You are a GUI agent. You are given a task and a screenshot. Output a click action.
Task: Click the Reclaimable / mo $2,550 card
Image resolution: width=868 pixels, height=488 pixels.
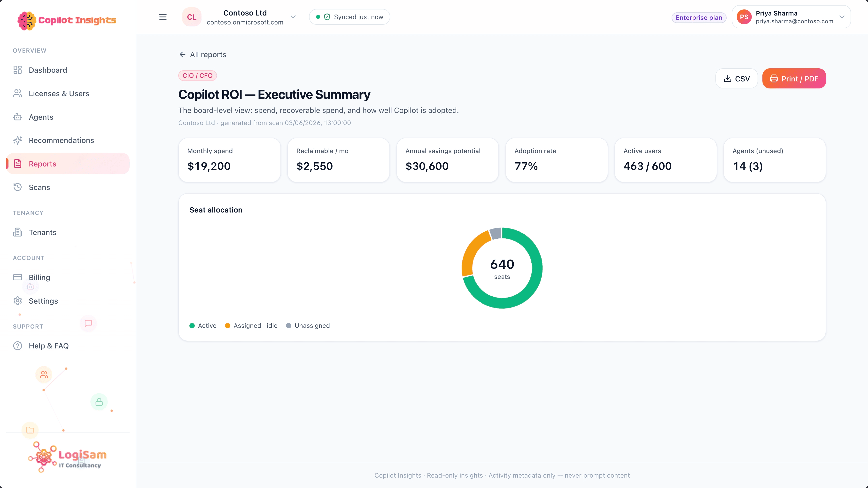[338, 160]
